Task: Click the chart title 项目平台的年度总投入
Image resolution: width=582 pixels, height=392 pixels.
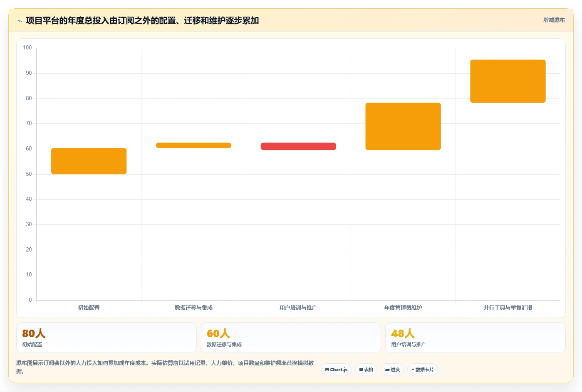Action: (142, 20)
